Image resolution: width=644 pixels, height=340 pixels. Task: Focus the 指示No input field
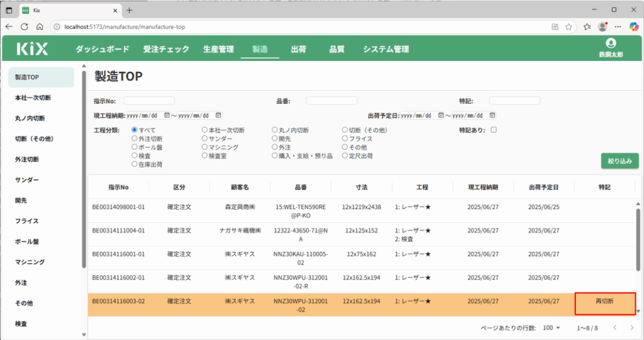(x=149, y=101)
